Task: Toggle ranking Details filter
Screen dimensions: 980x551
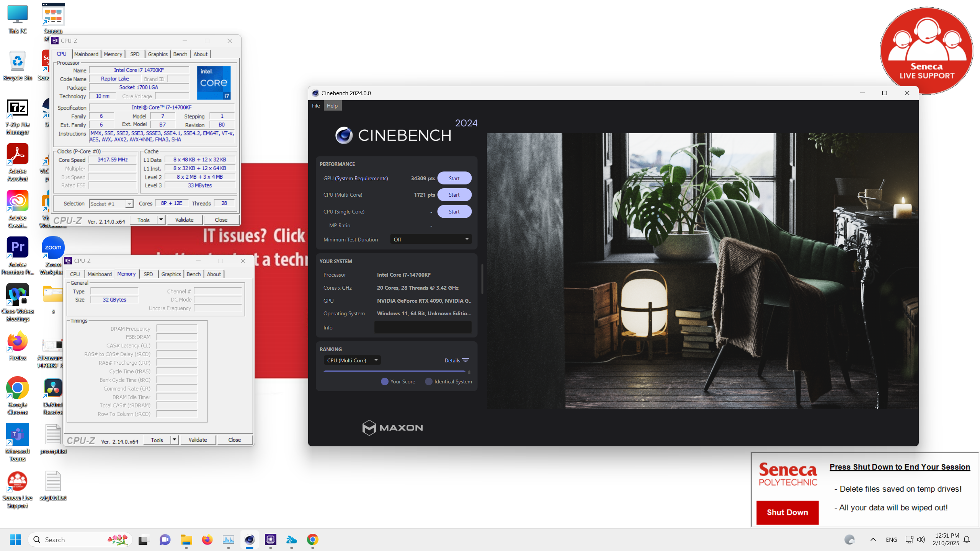Action: 457,360
